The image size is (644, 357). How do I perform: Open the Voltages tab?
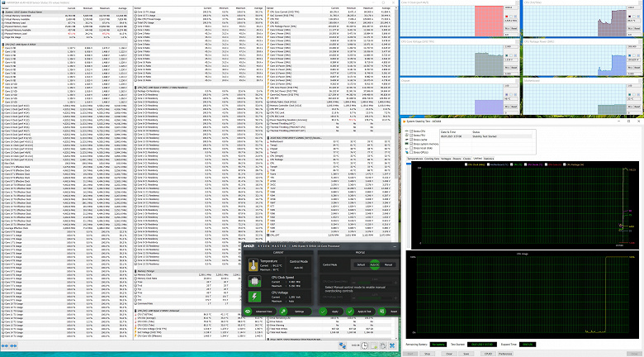(446, 159)
